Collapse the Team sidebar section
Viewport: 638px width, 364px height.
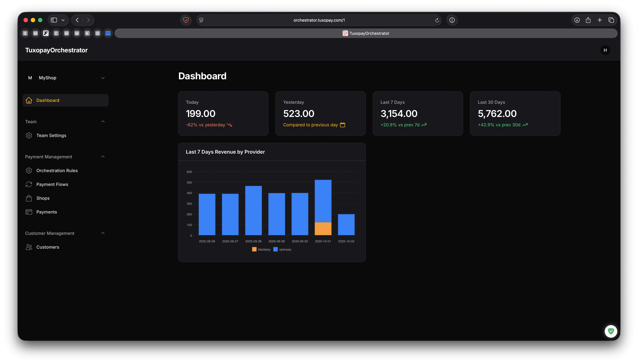(103, 121)
